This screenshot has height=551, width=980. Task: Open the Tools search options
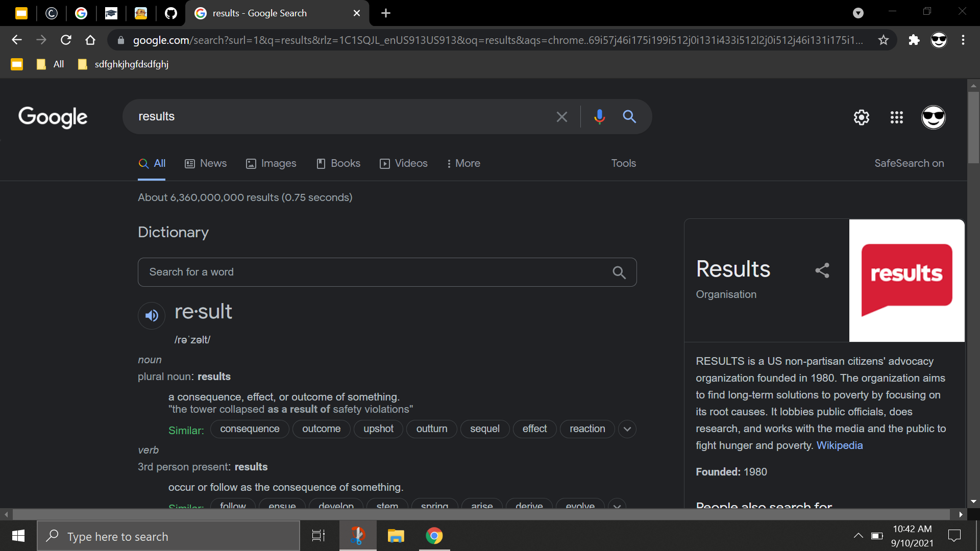click(624, 163)
